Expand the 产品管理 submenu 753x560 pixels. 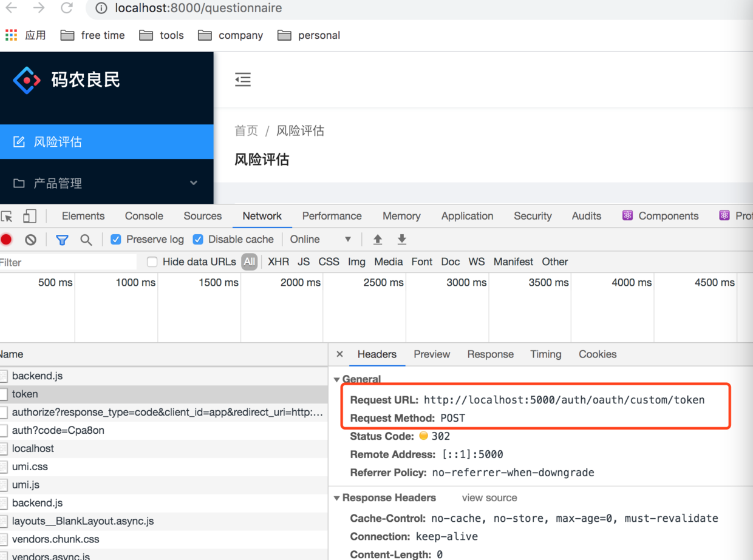[107, 183]
